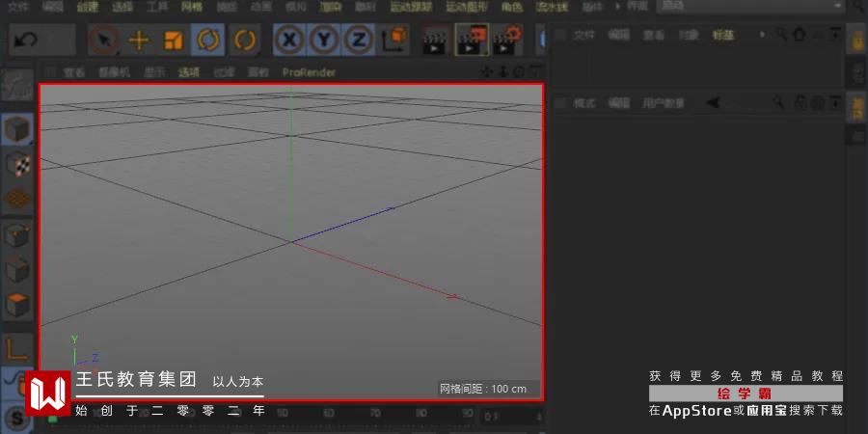Image resolution: width=868 pixels, height=434 pixels.
Task: Click Attribute Manager search magnifier icon
Action: coord(779,102)
